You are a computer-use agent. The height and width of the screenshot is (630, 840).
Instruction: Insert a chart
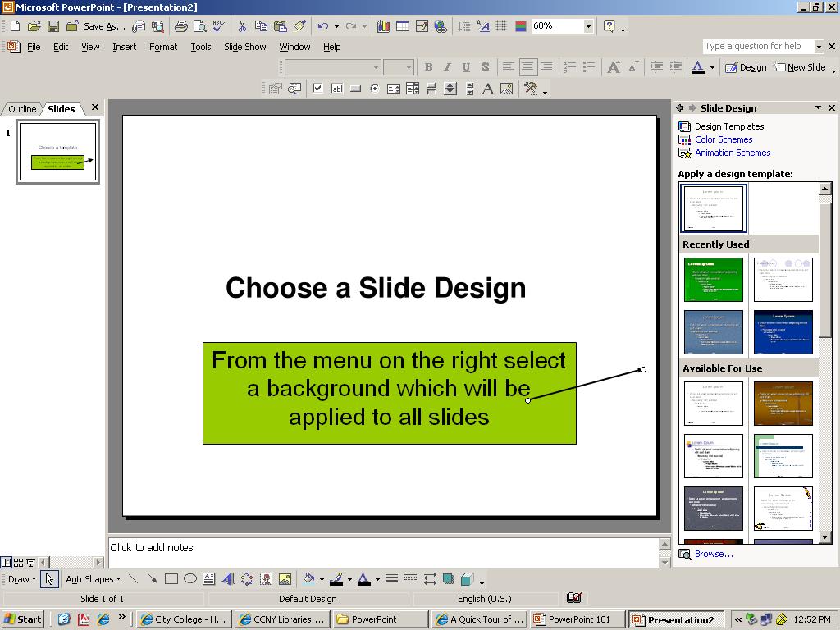click(x=384, y=25)
